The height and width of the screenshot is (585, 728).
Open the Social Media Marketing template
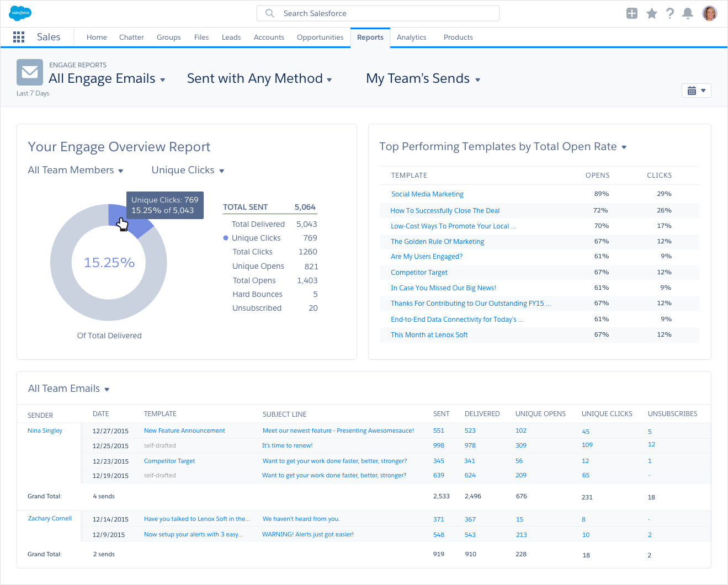427,194
